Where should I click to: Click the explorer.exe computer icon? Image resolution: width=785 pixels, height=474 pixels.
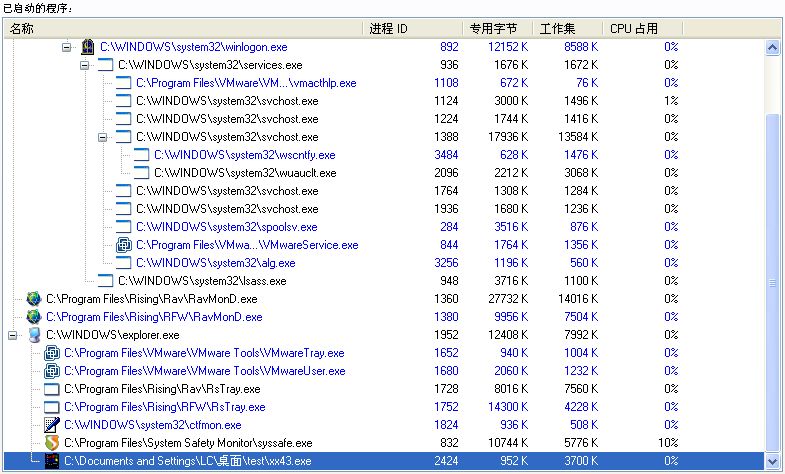point(34,335)
